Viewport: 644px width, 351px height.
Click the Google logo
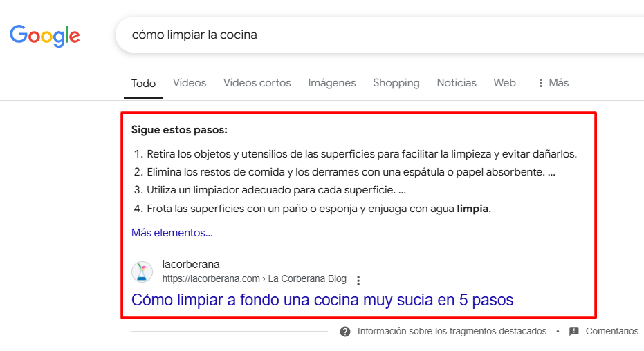(45, 35)
